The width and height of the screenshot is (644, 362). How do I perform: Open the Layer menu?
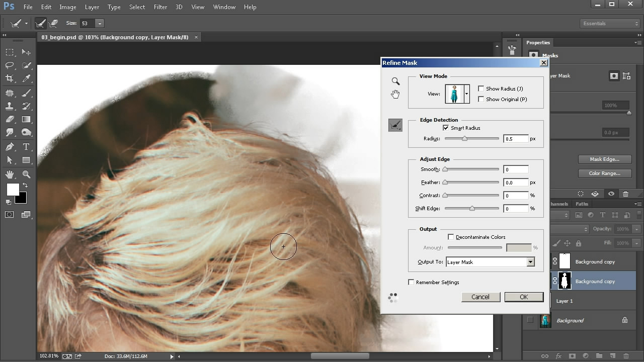click(x=92, y=7)
